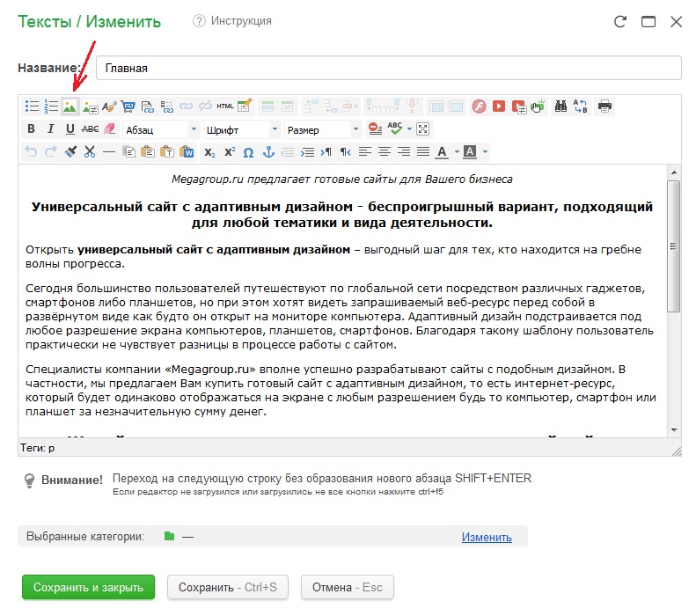Toggle subscript X₂

click(x=209, y=152)
